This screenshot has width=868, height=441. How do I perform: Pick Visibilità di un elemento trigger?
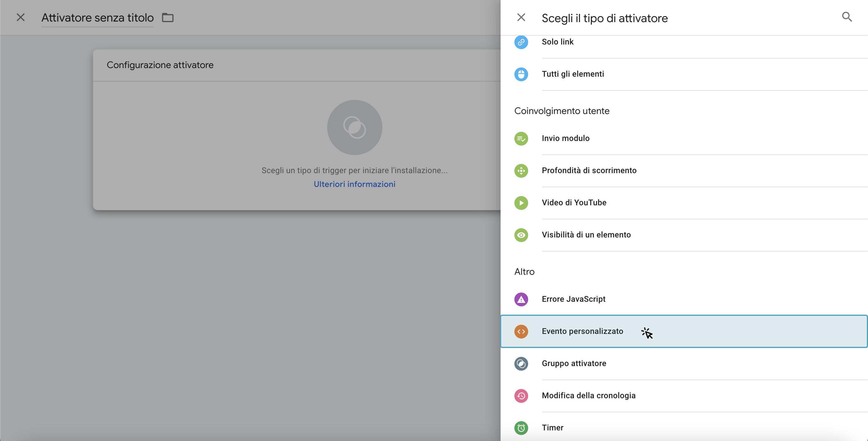pyautogui.click(x=684, y=235)
